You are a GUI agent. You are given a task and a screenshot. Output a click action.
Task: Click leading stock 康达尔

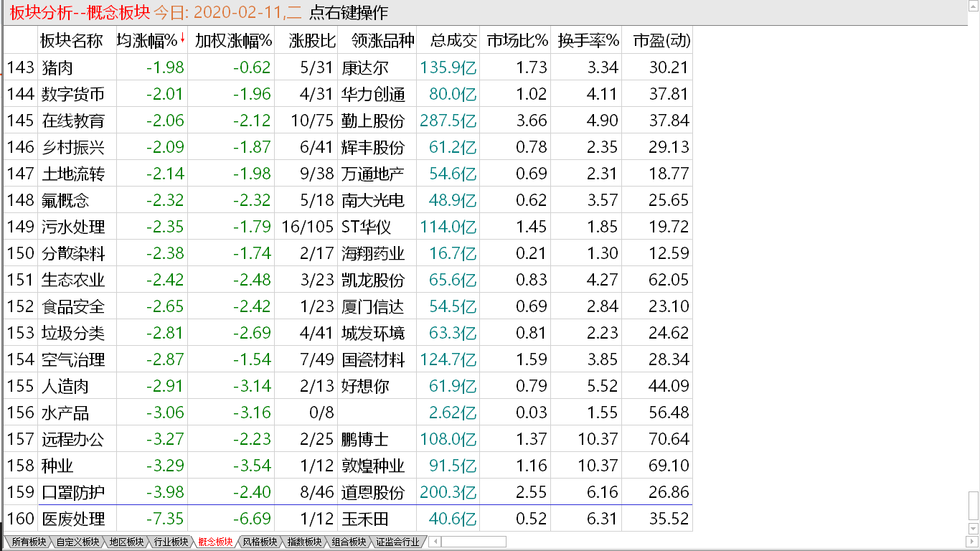tap(365, 67)
